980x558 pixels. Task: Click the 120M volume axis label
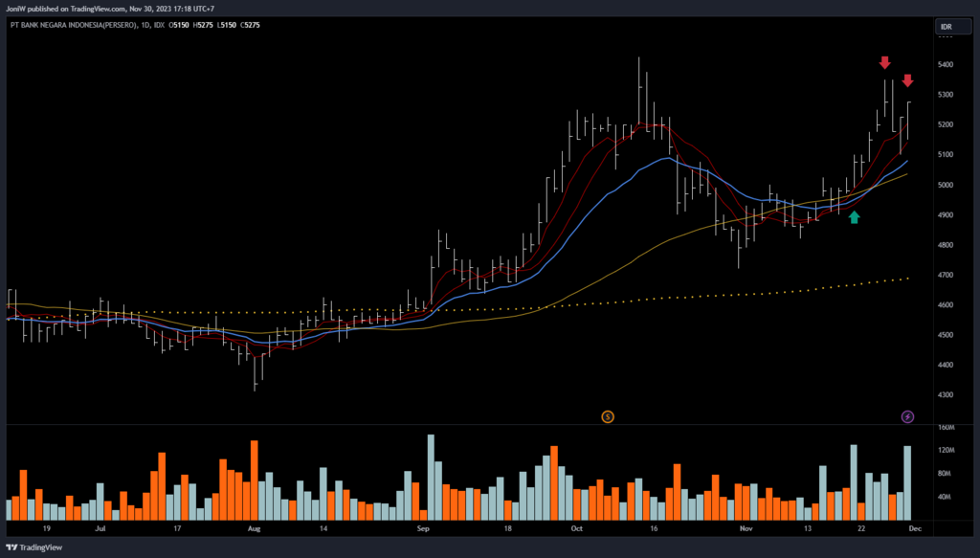click(x=947, y=450)
